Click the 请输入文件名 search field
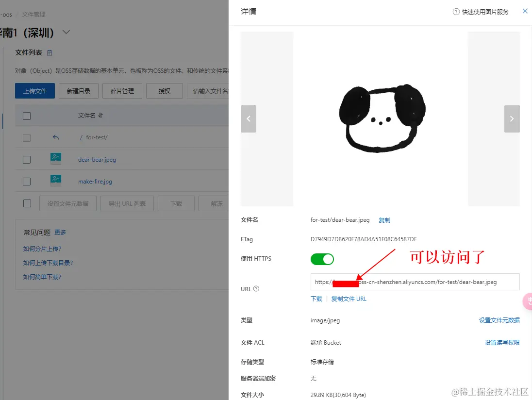This screenshot has height=400, width=532. pos(208,91)
